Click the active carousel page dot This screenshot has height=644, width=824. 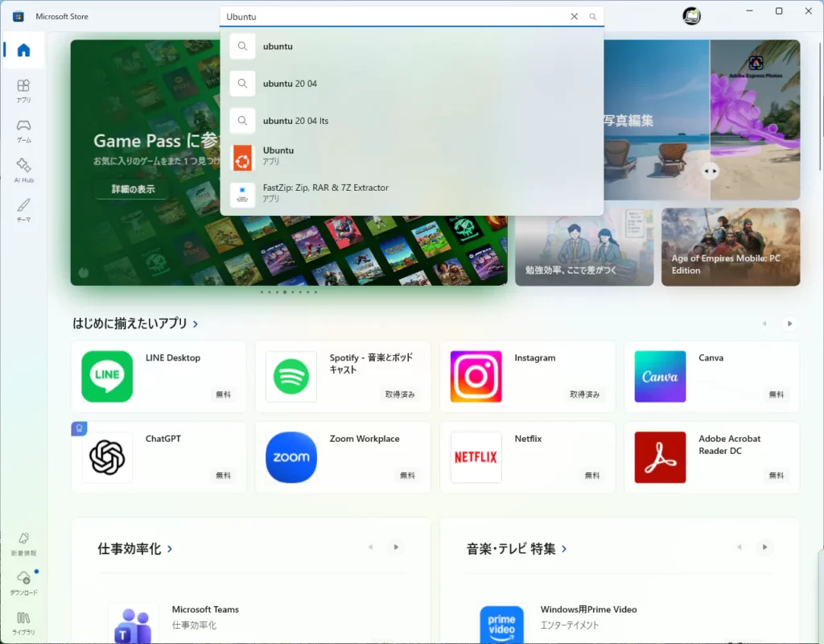click(285, 291)
